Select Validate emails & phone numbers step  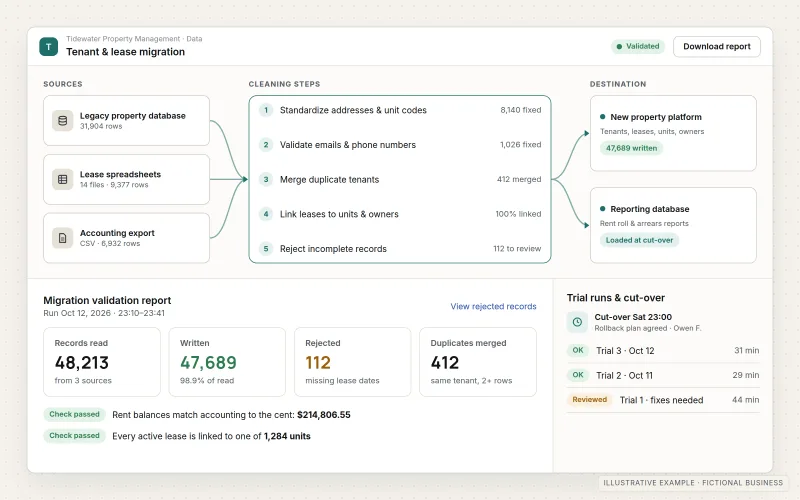[x=400, y=144]
